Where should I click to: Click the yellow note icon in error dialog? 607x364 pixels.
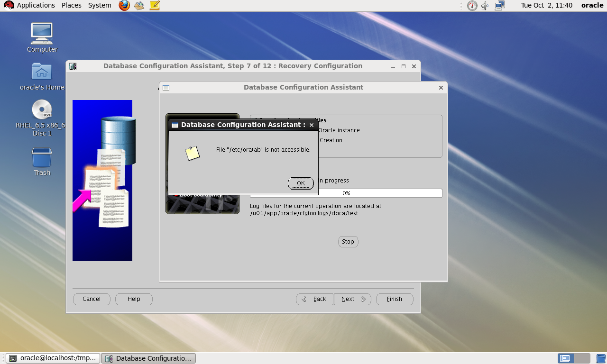(192, 153)
